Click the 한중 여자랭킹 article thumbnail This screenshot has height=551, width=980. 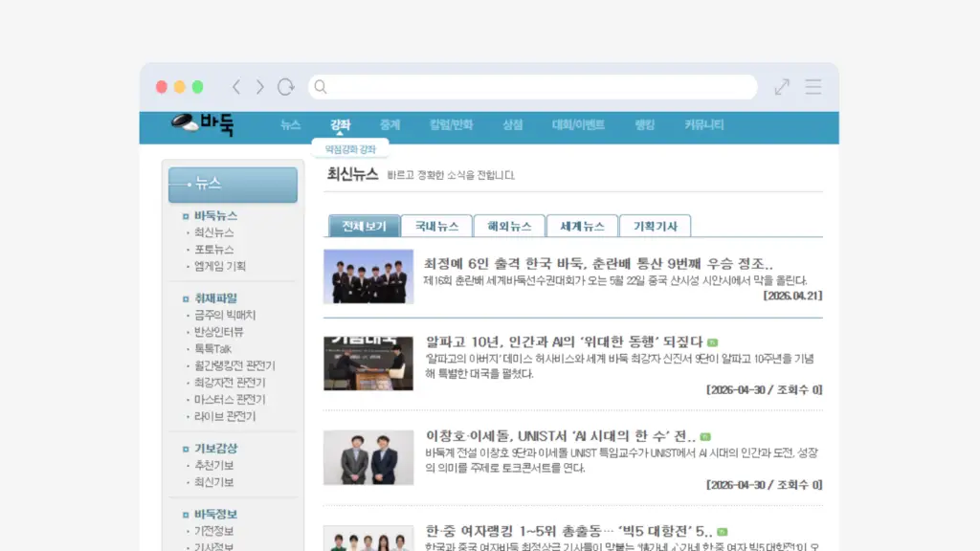368,539
